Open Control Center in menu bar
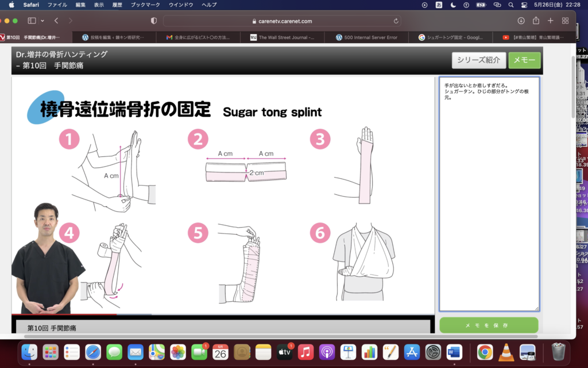This screenshot has width=588, height=368. point(524,5)
